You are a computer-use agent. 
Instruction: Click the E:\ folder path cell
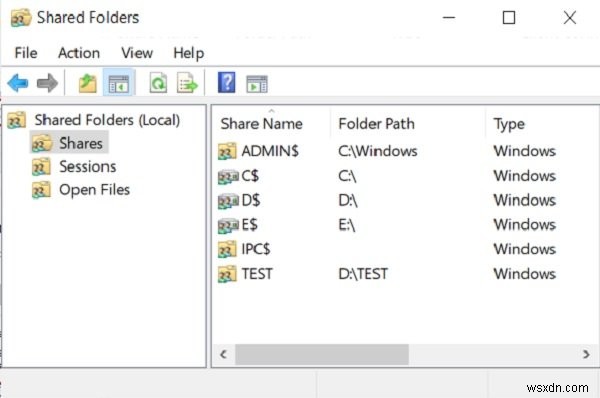[347, 225]
